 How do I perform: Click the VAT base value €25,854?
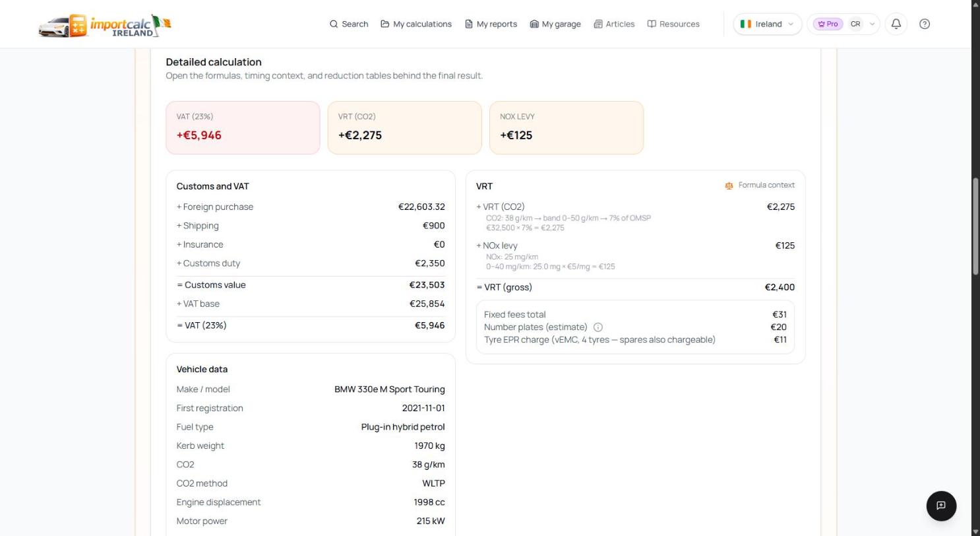(x=427, y=304)
